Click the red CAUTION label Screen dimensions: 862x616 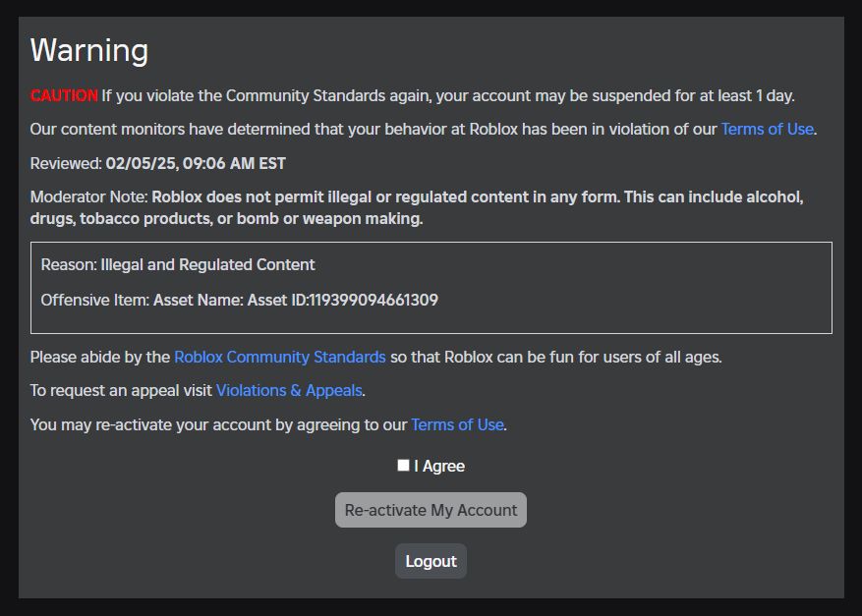tap(64, 95)
